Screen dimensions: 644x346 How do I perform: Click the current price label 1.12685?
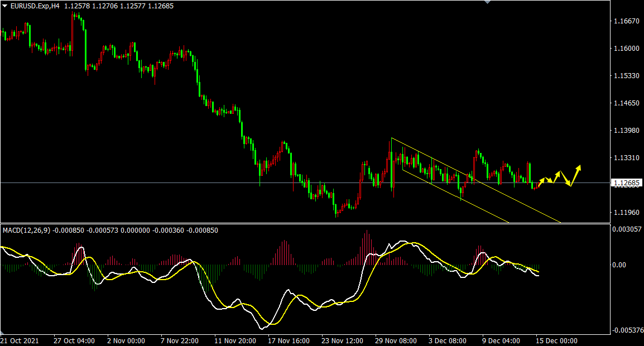pos(626,183)
